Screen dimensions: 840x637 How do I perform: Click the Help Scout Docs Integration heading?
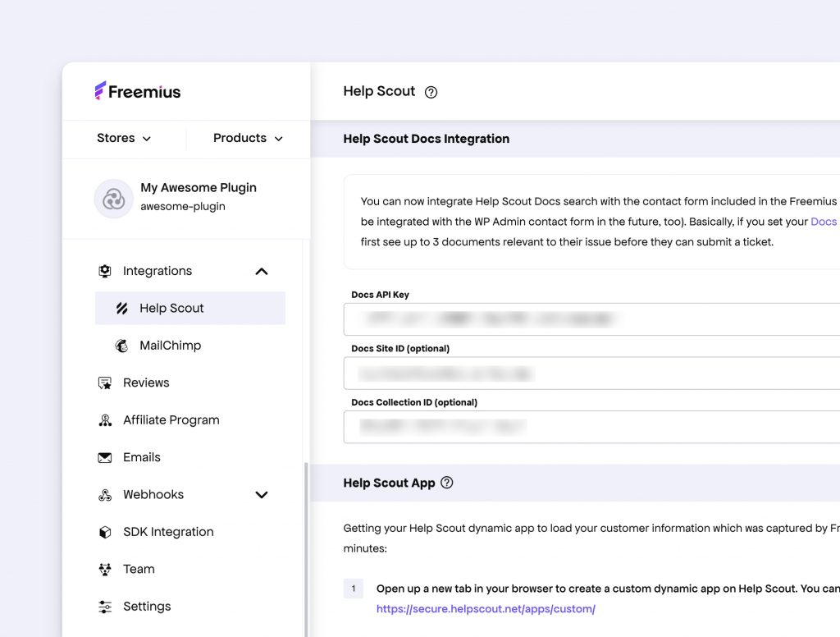tap(427, 139)
